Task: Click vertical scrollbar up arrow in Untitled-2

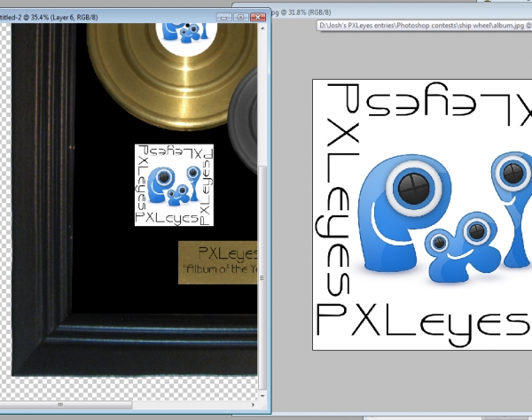Action: 262,28
